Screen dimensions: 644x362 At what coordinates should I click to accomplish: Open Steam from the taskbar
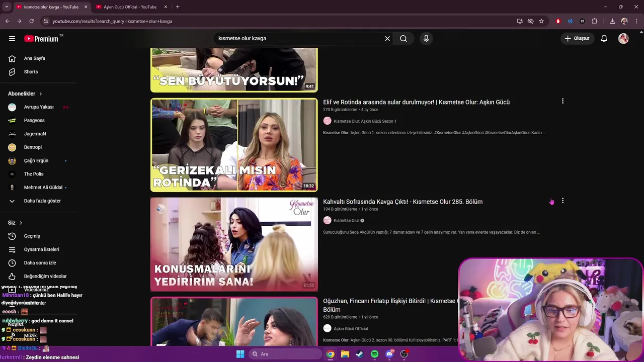click(x=359, y=354)
